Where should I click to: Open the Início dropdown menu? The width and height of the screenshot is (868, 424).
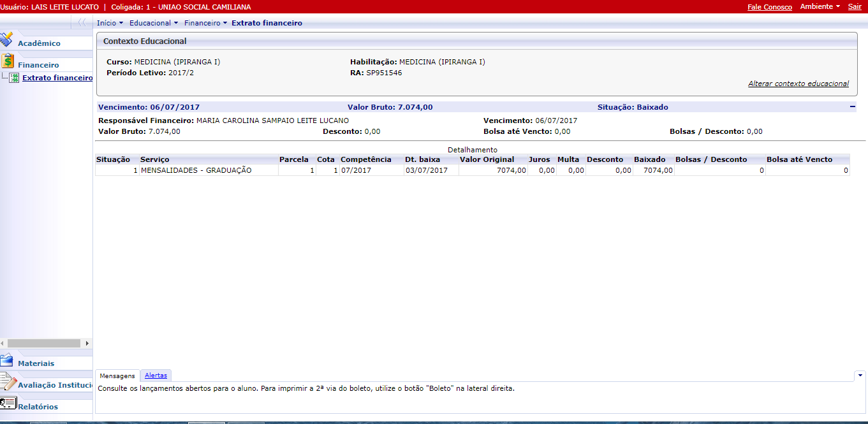point(110,23)
